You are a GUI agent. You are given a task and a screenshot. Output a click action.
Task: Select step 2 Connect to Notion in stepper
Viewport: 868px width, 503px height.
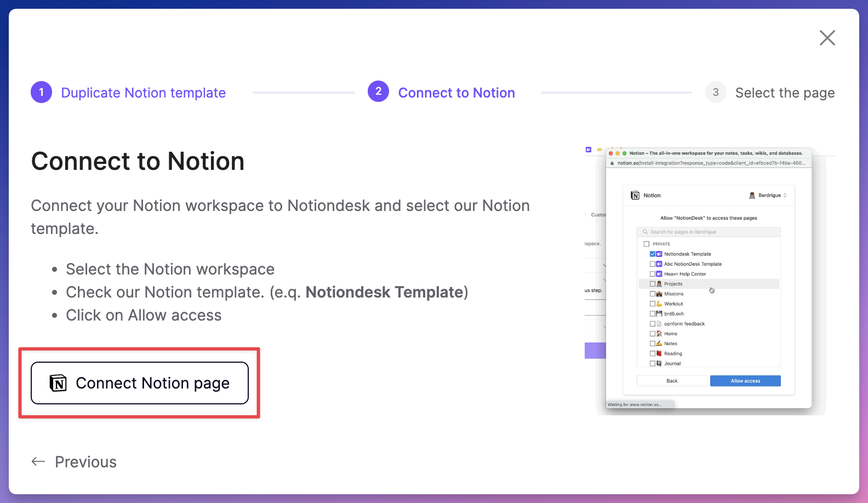click(441, 92)
